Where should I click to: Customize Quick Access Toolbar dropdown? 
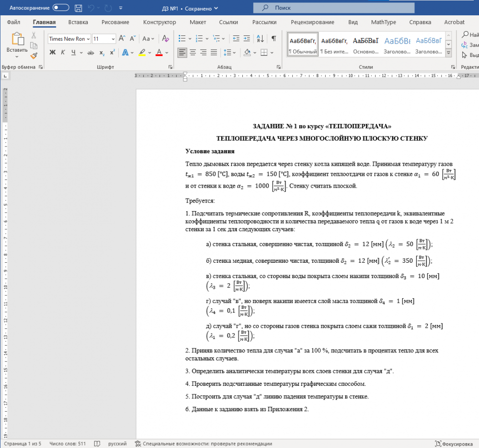pyautogui.click(x=121, y=8)
